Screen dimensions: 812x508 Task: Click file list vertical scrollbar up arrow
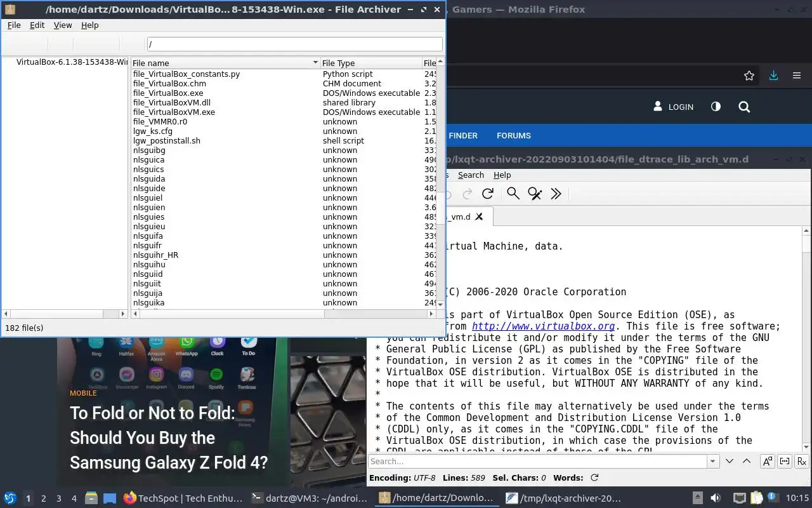tap(441, 61)
